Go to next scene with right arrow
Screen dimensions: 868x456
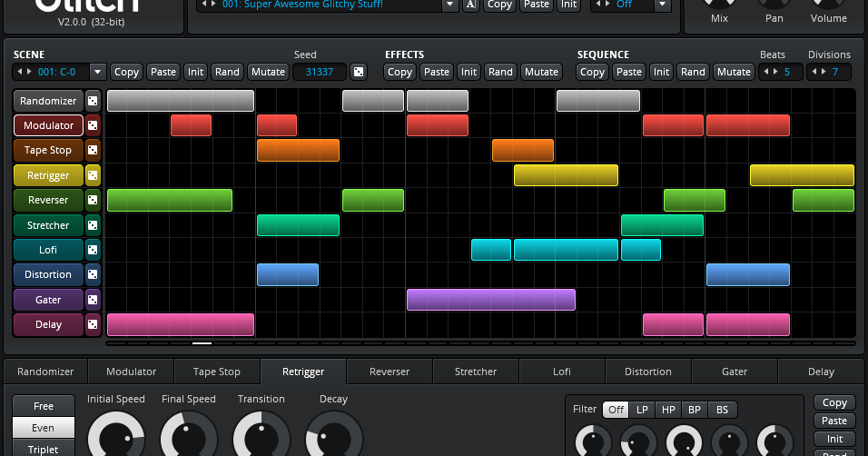[x=29, y=72]
